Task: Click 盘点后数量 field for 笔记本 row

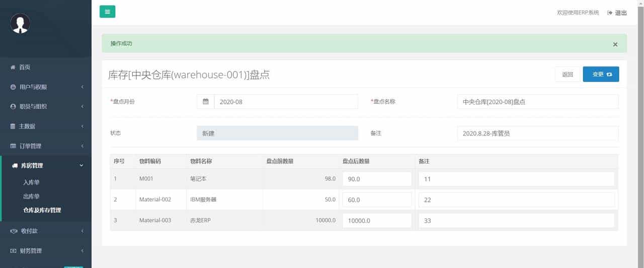Action: pyautogui.click(x=377, y=179)
